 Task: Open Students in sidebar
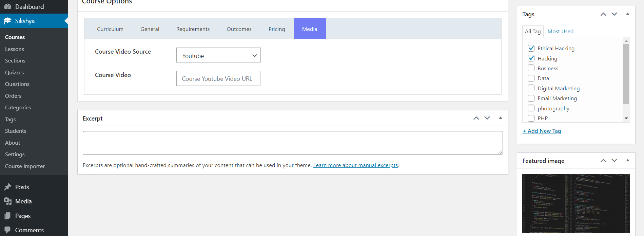tap(16, 131)
